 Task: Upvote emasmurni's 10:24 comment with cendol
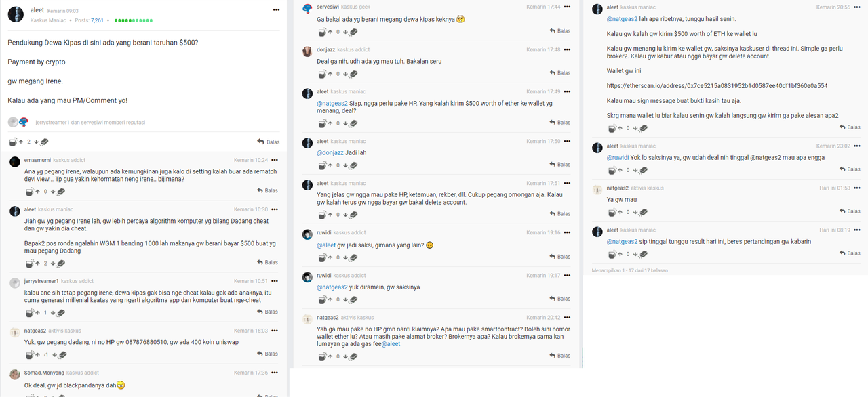[x=31, y=192]
